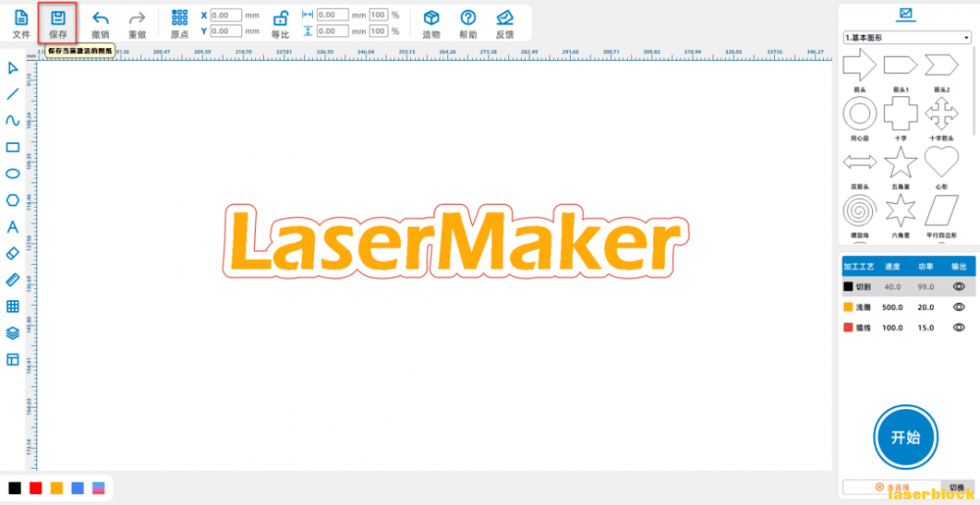This screenshot has height=505, width=980.
Task: Toggle output visibility for 描线 layer
Action: tap(958, 328)
